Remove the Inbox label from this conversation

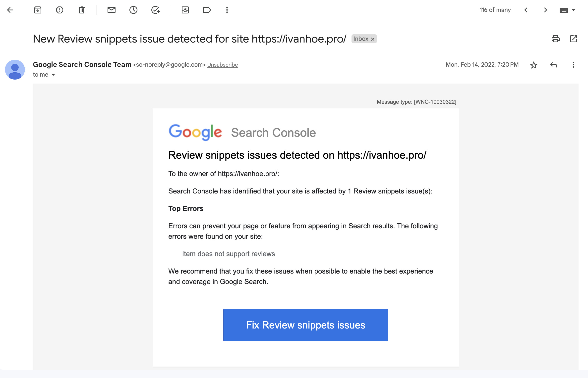[x=373, y=39]
